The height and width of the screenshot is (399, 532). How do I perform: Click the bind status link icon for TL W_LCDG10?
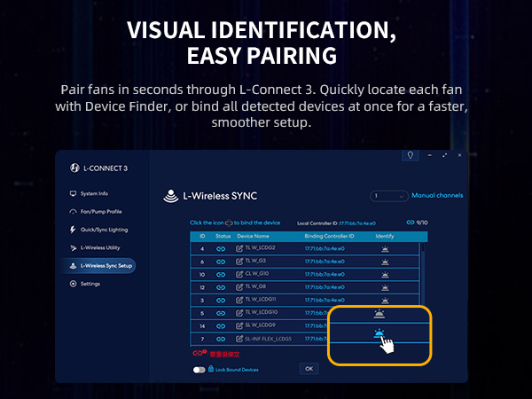pos(221,313)
